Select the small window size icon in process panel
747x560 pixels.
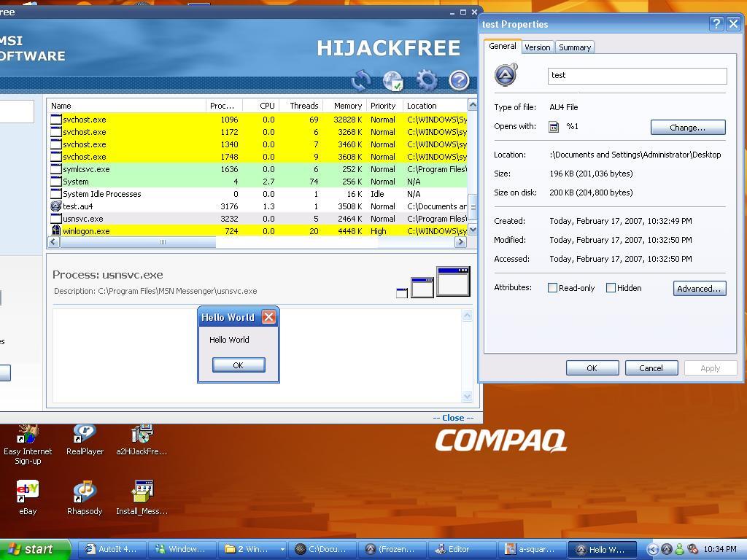click(x=402, y=293)
